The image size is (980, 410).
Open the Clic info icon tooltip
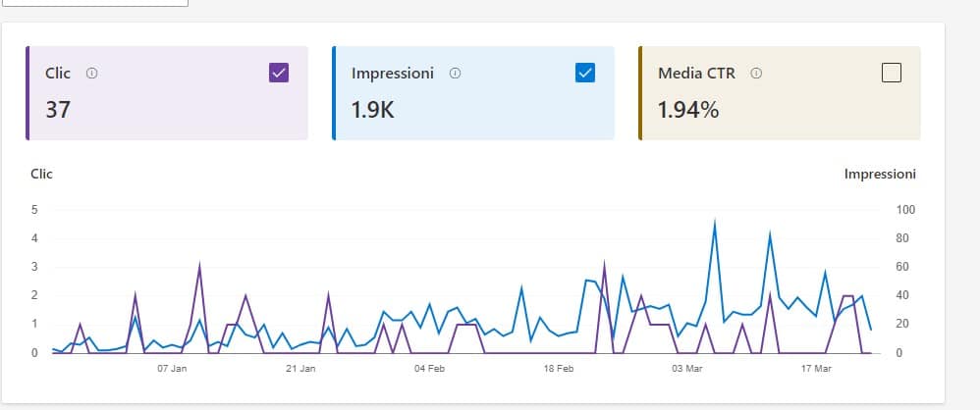(x=92, y=73)
